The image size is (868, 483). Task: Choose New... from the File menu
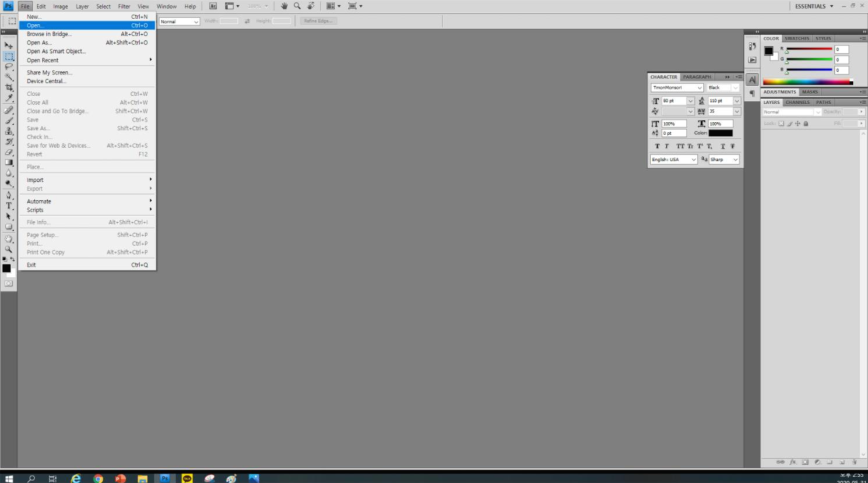click(87, 17)
